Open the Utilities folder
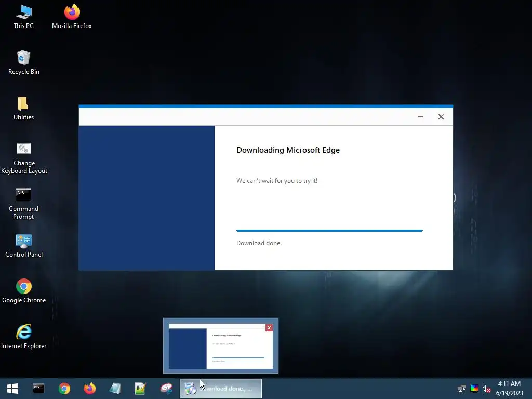The image size is (532, 399). (x=23, y=109)
